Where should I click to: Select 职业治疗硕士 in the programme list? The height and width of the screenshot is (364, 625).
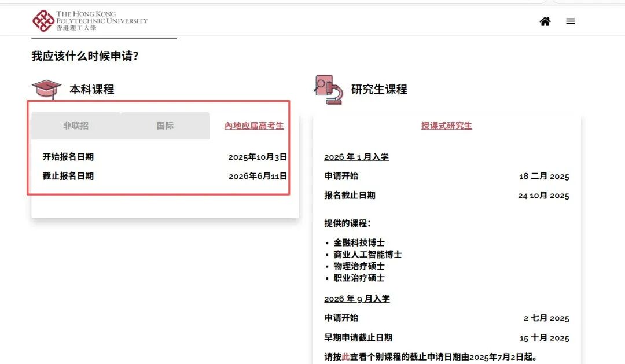(359, 278)
